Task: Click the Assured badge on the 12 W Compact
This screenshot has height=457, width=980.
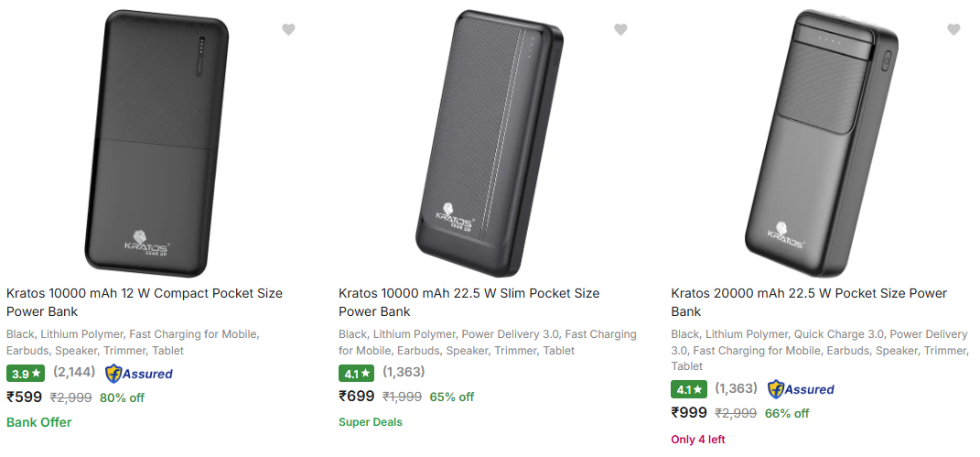Action: tap(139, 374)
